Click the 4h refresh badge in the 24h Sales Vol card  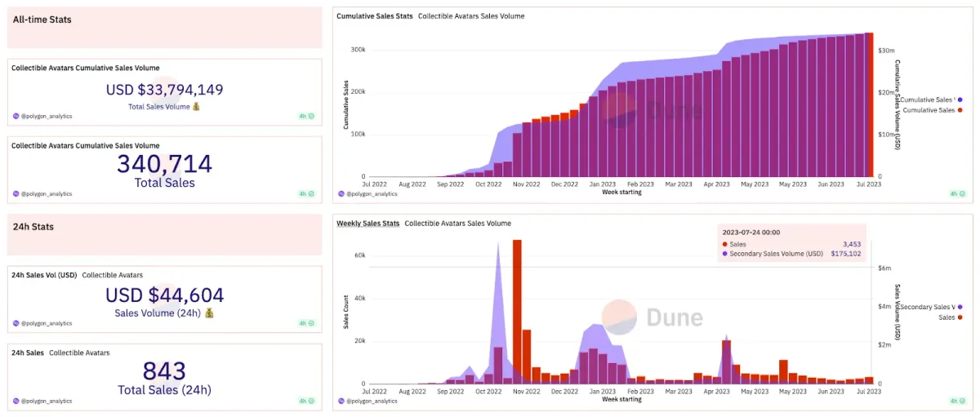click(x=306, y=323)
